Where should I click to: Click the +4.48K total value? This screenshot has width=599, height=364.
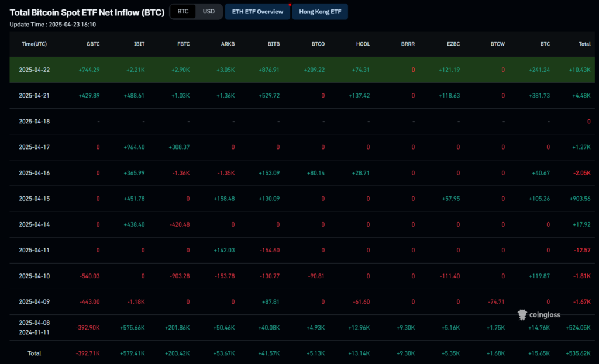point(581,95)
